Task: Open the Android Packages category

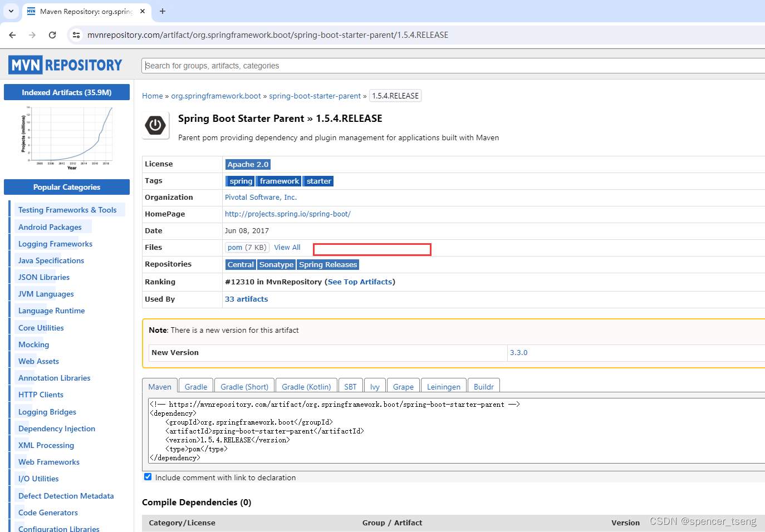Action: pyautogui.click(x=50, y=227)
